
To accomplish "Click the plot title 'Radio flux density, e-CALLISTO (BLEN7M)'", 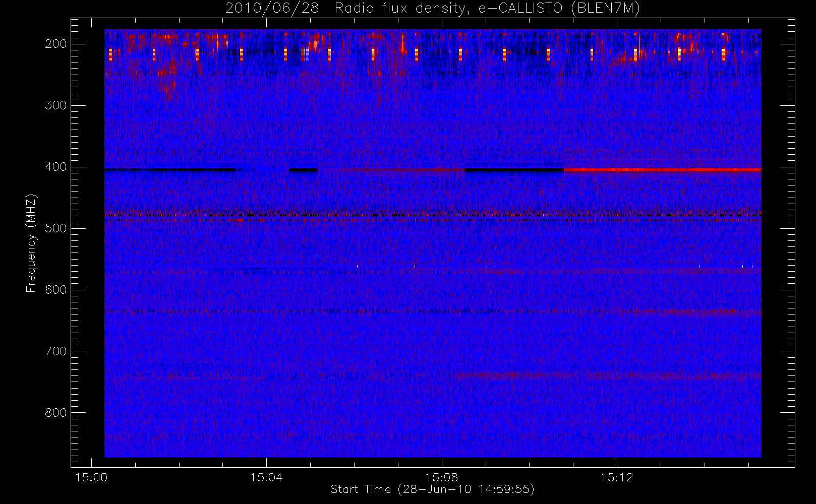I will coord(487,9).
